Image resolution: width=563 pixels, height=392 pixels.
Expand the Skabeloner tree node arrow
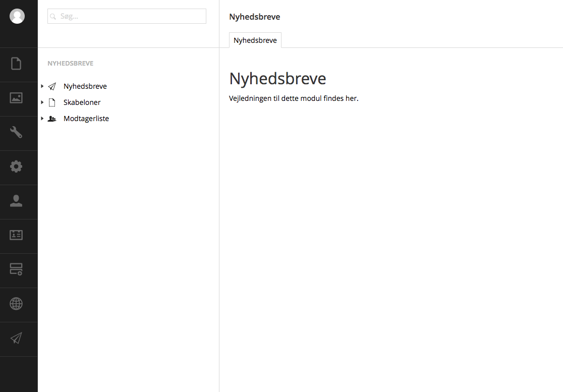(42, 102)
